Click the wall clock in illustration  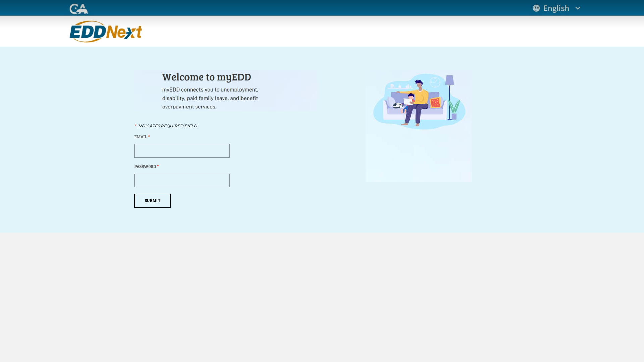435,82
